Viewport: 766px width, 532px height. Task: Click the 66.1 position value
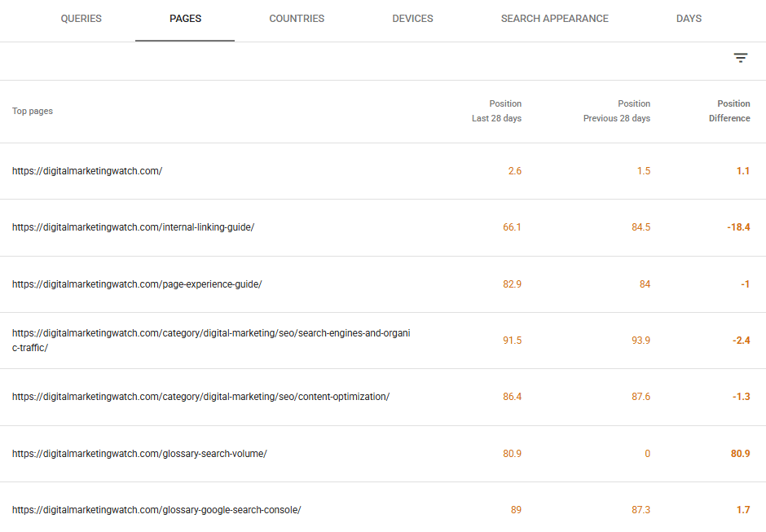512,227
